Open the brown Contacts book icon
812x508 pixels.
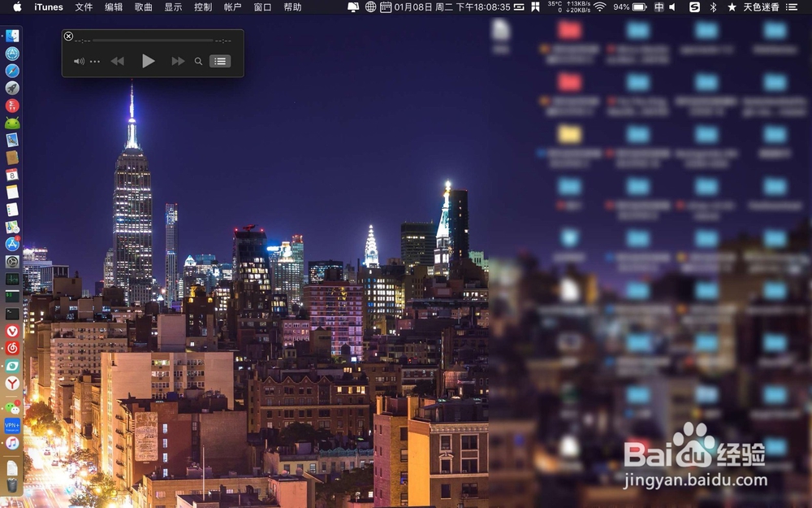[x=12, y=158]
